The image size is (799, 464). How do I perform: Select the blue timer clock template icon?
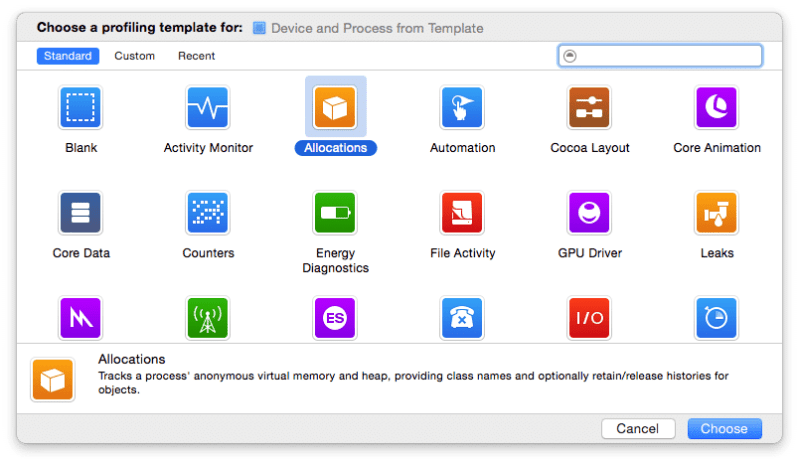point(716,318)
